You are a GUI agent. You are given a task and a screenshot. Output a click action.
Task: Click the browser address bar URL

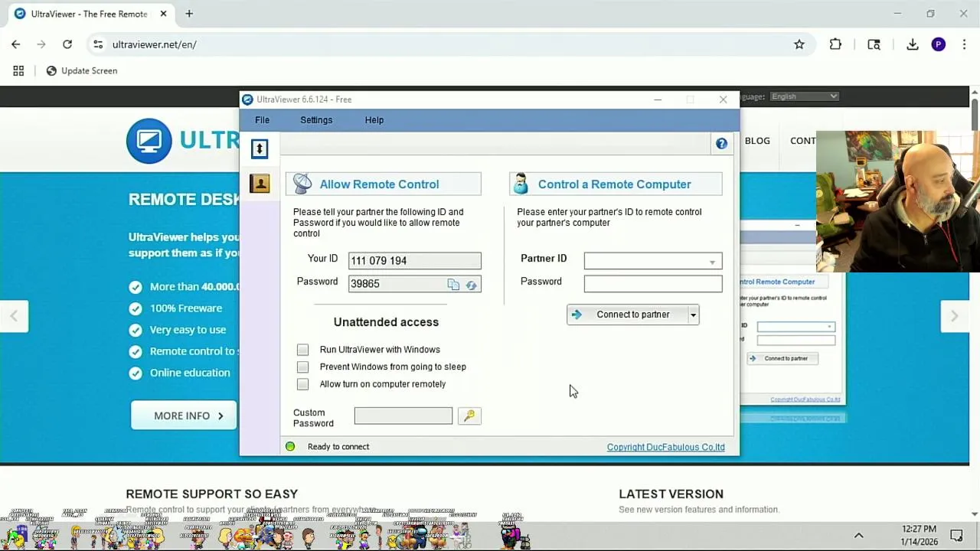155,44
